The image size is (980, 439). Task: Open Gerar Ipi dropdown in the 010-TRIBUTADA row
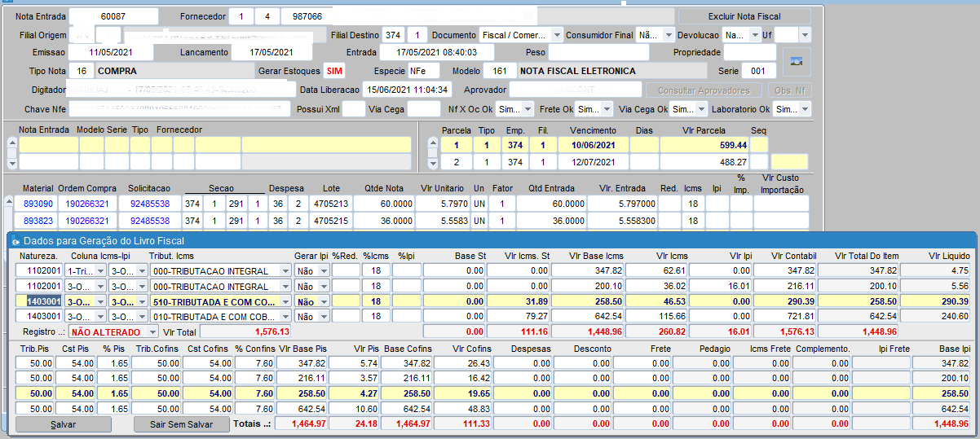(x=324, y=317)
